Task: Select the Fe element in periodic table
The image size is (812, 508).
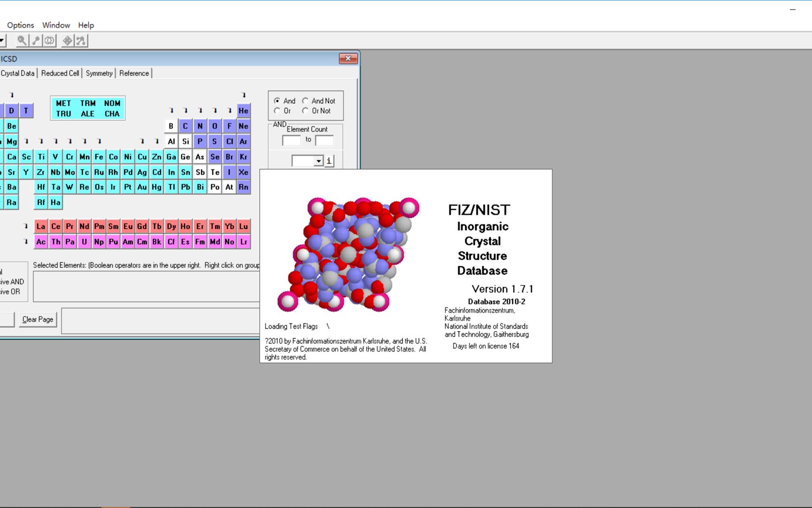Action: pyautogui.click(x=99, y=157)
